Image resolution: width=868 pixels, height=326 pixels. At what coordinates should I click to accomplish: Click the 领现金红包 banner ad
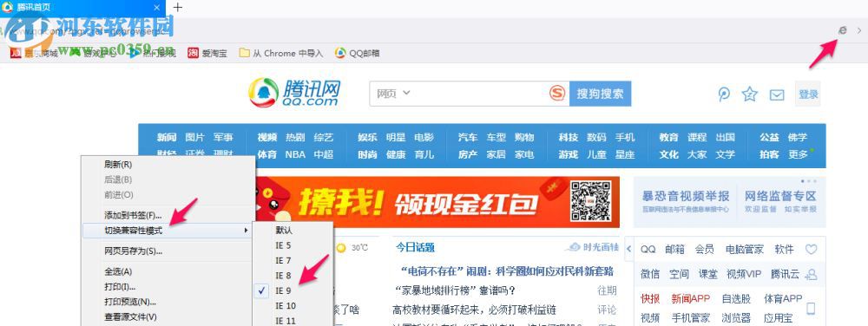point(437,202)
